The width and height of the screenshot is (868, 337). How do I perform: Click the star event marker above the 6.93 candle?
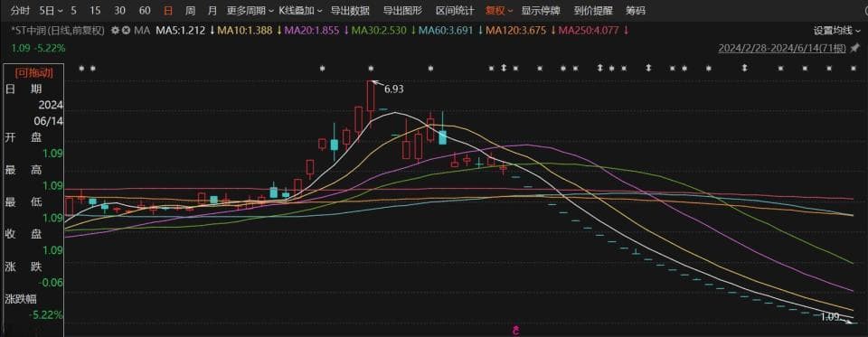click(x=371, y=68)
